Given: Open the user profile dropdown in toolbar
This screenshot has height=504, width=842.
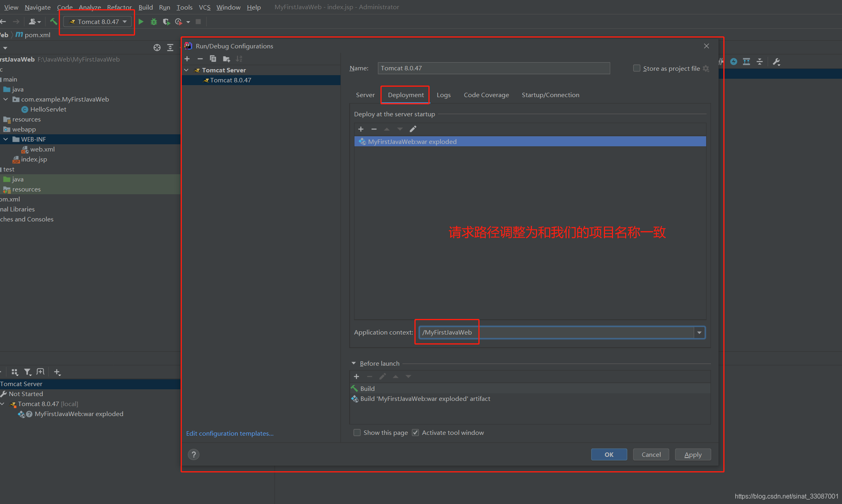Looking at the screenshot, I should pos(35,22).
